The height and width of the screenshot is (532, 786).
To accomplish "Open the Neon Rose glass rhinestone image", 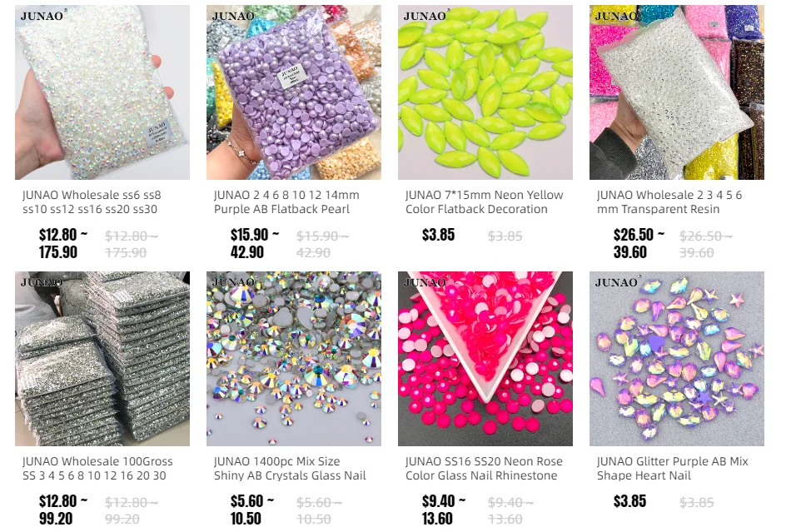I will [485, 359].
